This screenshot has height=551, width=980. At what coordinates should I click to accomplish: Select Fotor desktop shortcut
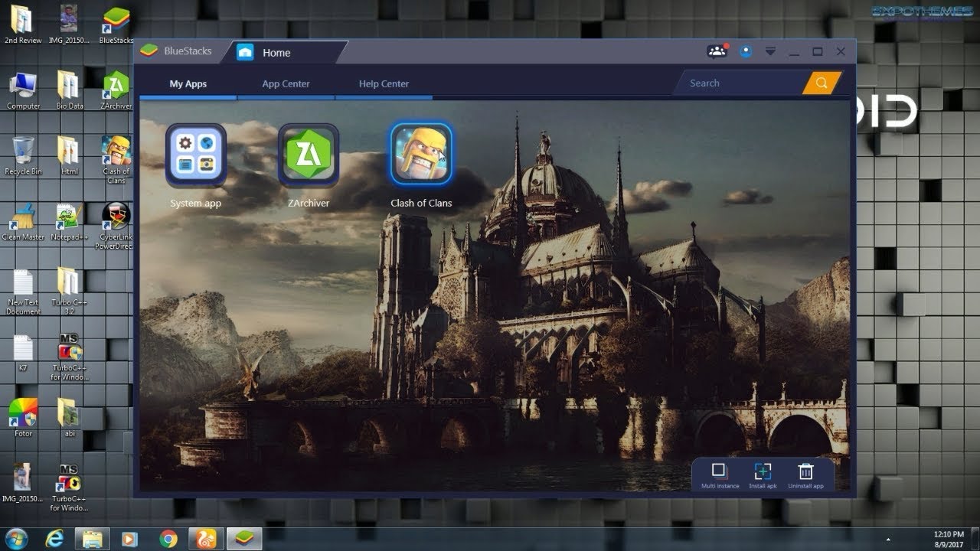[23, 418]
